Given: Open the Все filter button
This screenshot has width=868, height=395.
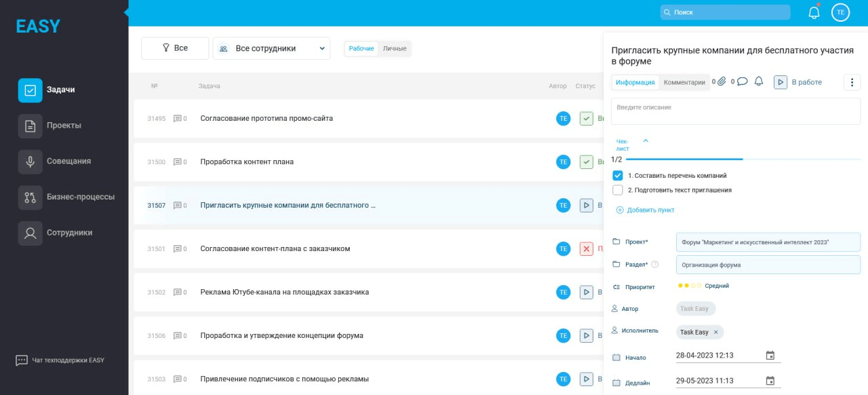Looking at the screenshot, I should [x=175, y=48].
